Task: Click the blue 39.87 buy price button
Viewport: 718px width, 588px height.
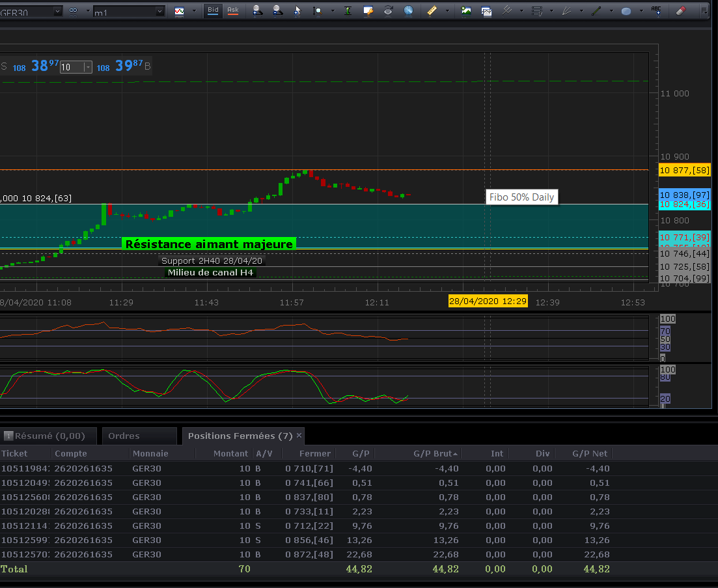Action: pos(129,66)
